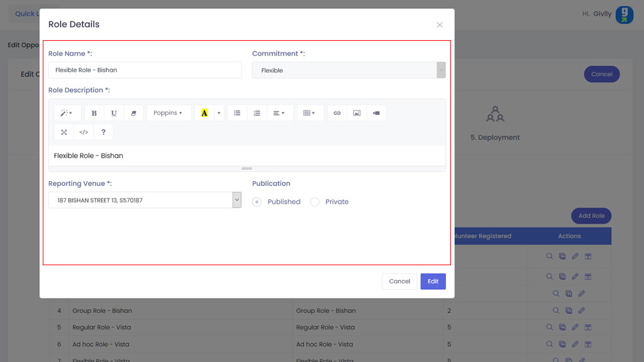Insert a picture into the description

click(x=357, y=113)
